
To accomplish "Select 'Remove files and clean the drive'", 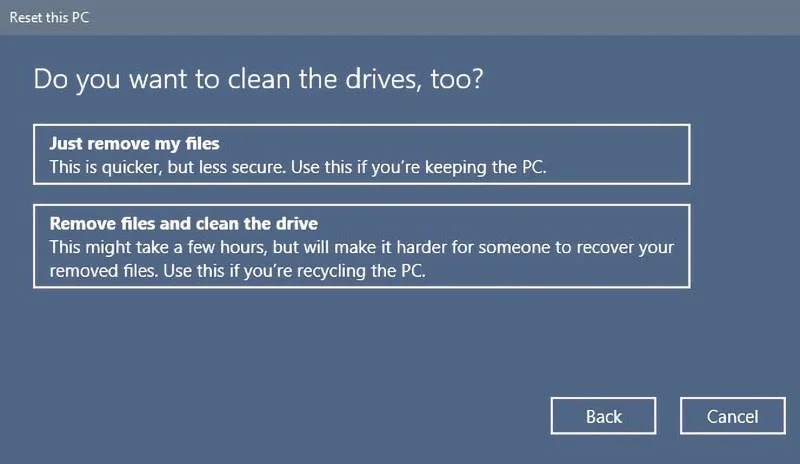I will click(x=362, y=246).
